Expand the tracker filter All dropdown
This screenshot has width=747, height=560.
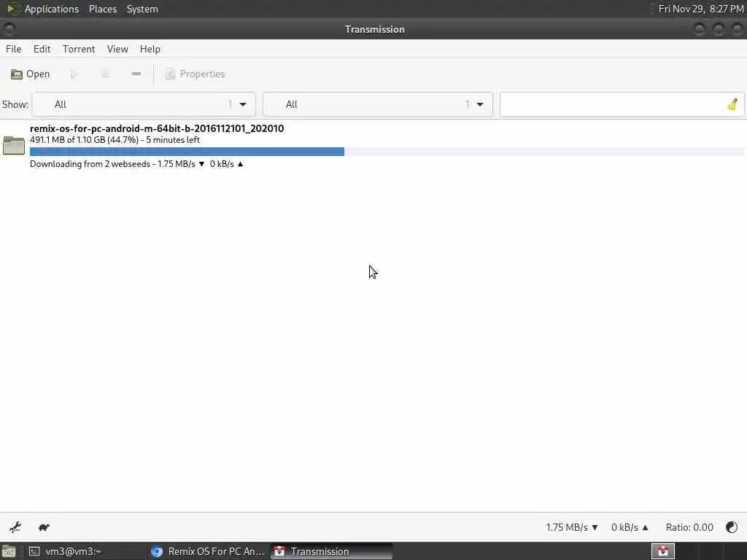378,104
